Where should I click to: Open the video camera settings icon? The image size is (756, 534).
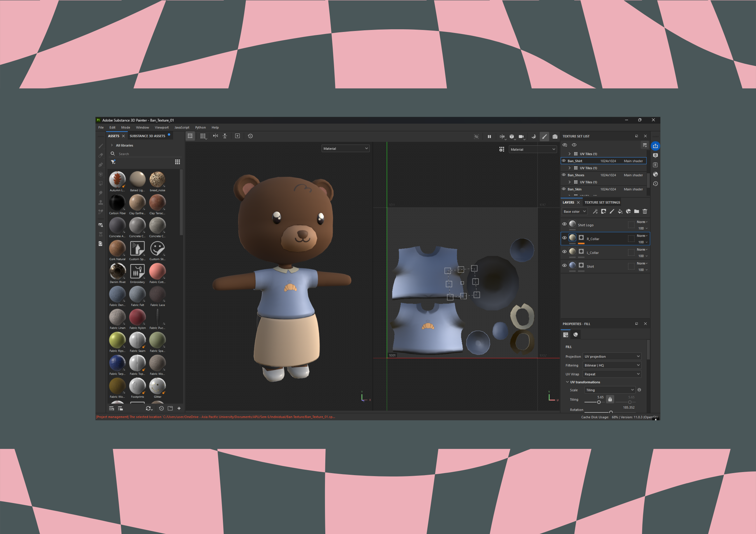[x=522, y=136]
